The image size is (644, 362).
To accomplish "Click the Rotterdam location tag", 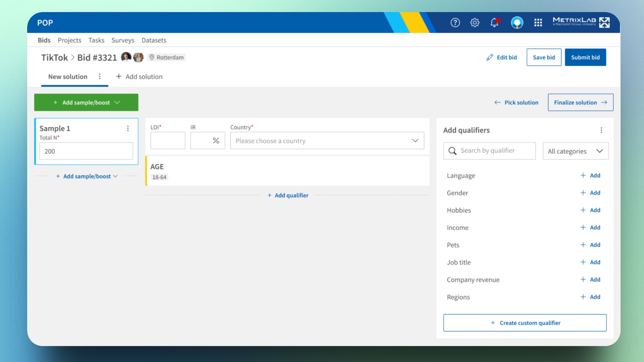I will coord(166,57).
